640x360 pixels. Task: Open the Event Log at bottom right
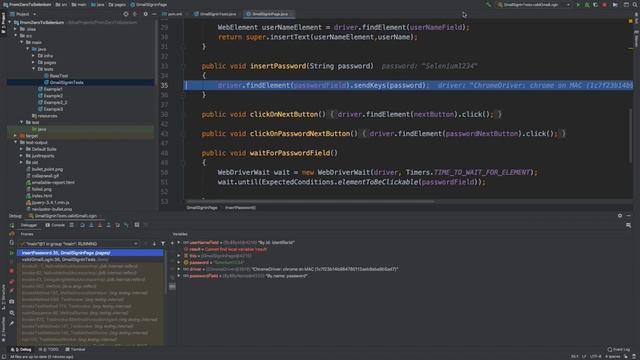pyautogui.click(x=619, y=350)
